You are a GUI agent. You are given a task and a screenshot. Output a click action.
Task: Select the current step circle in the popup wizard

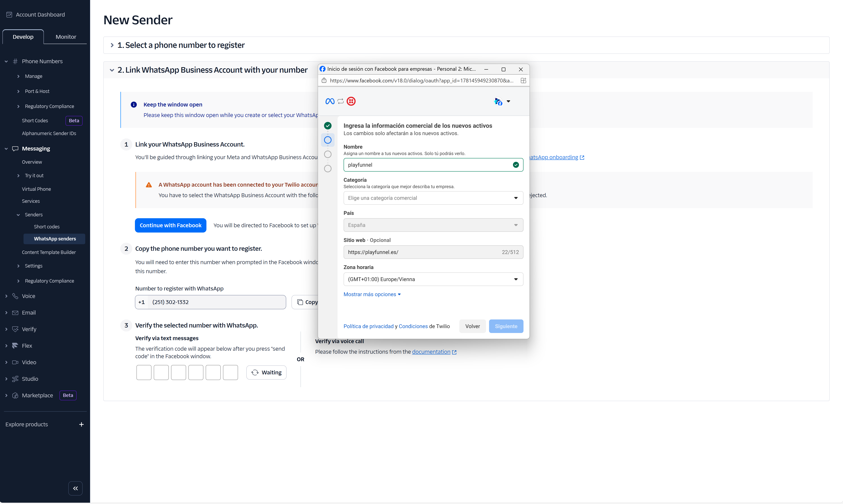point(327,140)
